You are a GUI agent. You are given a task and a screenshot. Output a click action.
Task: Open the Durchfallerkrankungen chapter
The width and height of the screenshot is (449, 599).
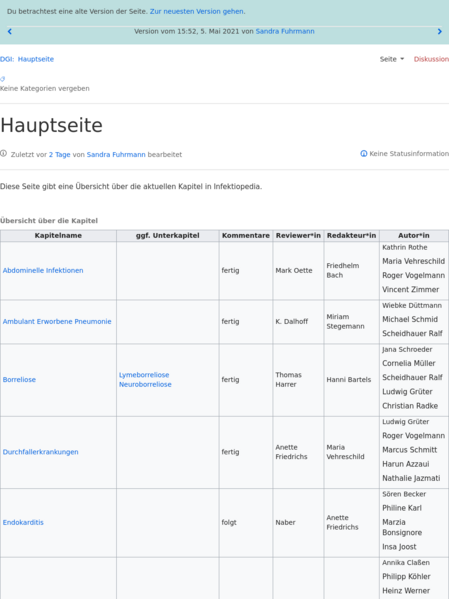[41, 452]
